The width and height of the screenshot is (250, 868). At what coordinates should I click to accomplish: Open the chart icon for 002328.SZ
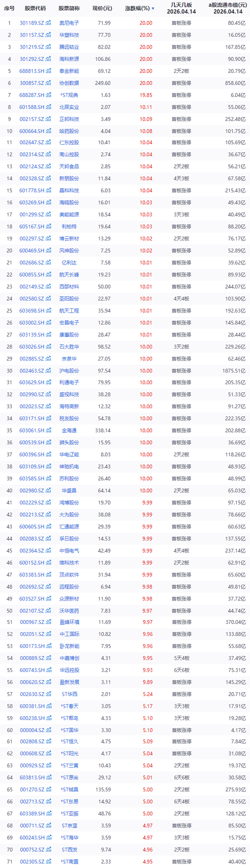(x=48, y=179)
